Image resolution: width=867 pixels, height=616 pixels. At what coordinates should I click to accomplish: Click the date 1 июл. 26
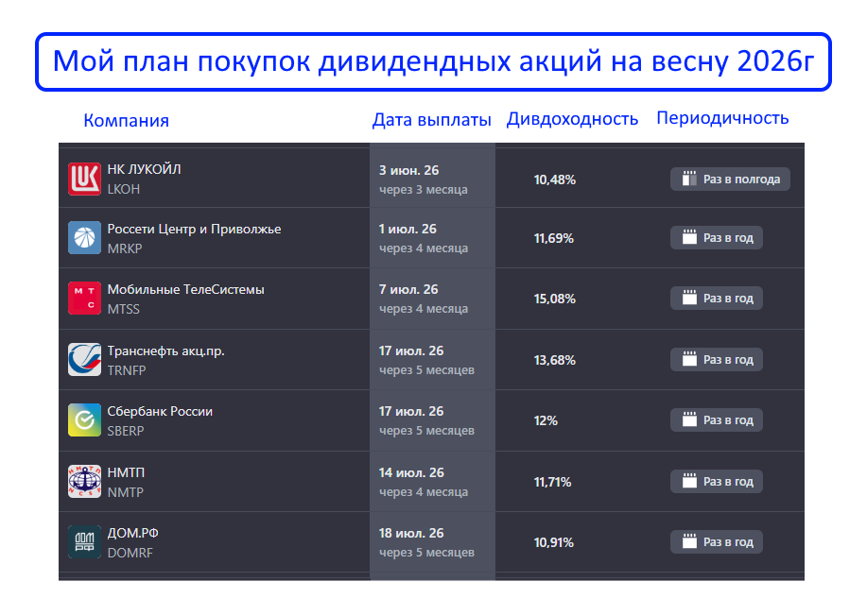point(407,229)
